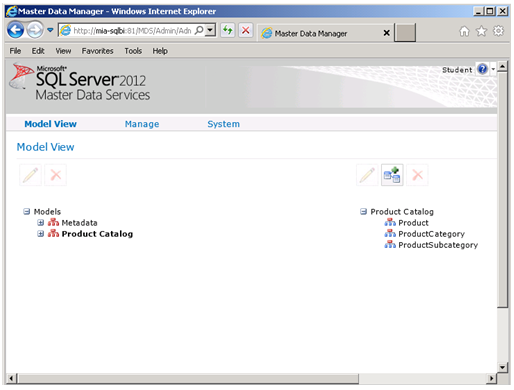The height and width of the screenshot is (390, 514).
Task: Select the Product Catalog entity tree root label
Action: pyautogui.click(x=402, y=212)
